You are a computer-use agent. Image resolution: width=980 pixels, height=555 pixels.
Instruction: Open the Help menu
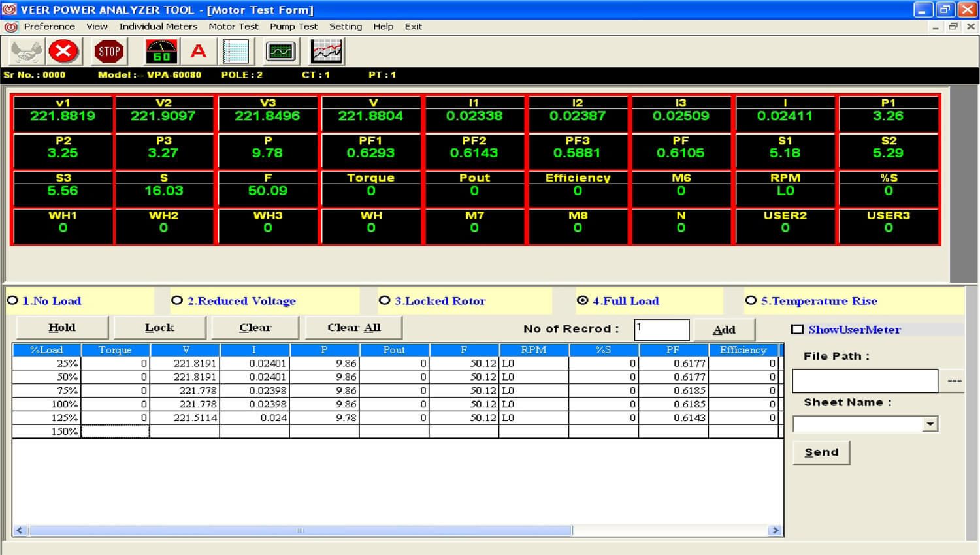[x=384, y=27]
